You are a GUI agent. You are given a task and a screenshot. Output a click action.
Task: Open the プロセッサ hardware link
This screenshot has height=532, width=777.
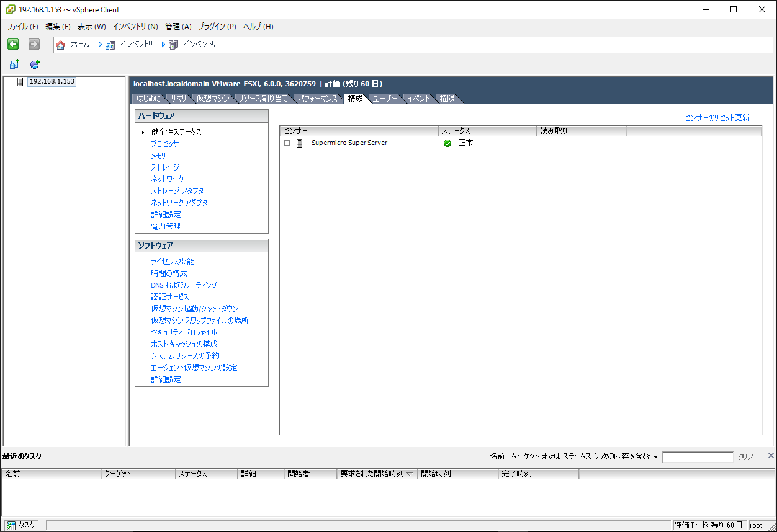[165, 144]
